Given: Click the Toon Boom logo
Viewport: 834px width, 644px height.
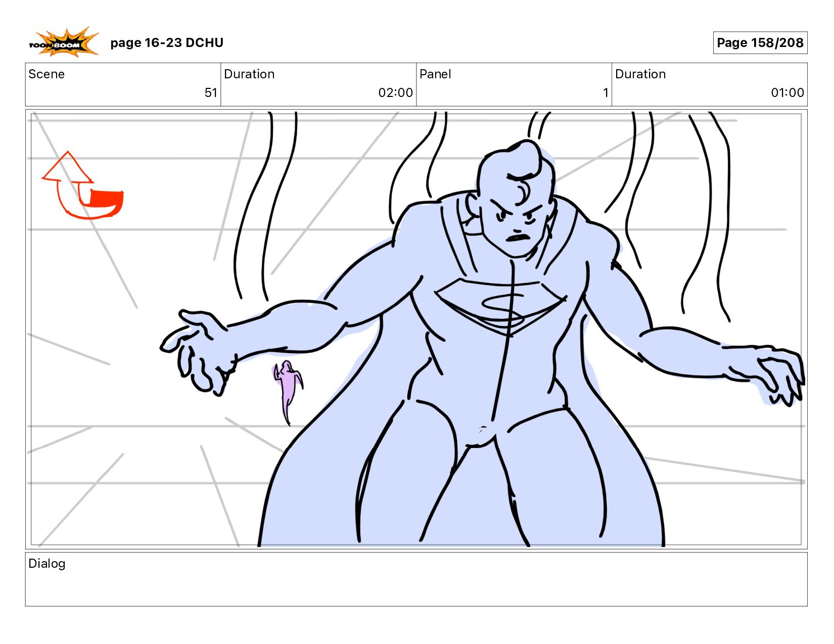Looking at the screenshot, I should (x=63, y=42).
